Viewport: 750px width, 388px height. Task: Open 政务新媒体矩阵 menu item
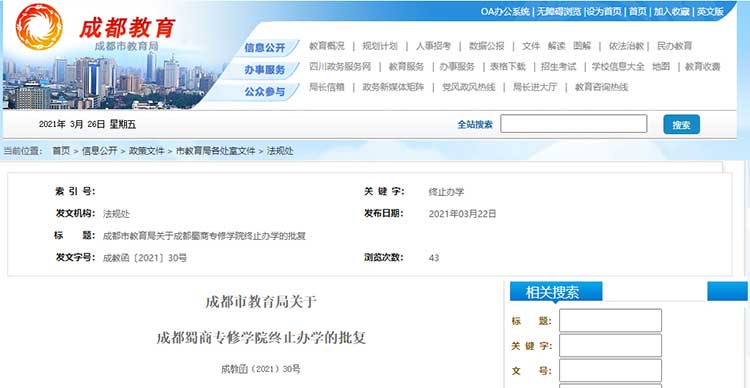tap(393, 87)
